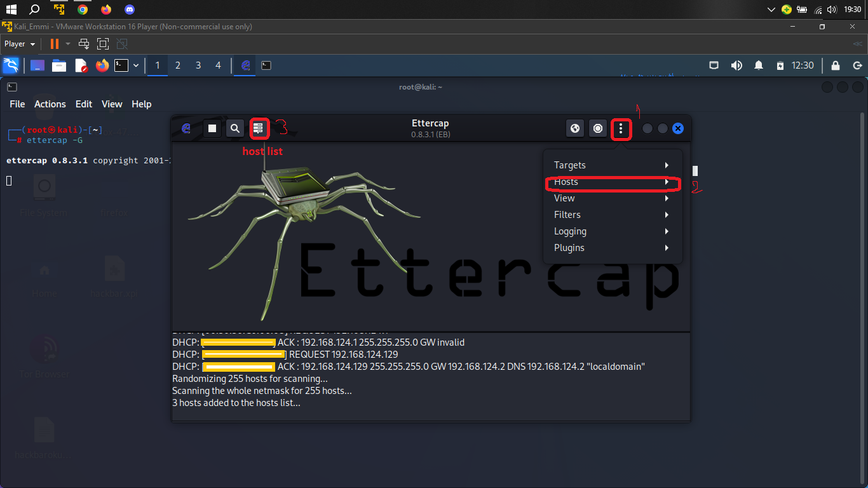Viewport: 868px width, 488px height.
Task: Lock the Kali screen with padlock icon
Action: tap(836, 65)
